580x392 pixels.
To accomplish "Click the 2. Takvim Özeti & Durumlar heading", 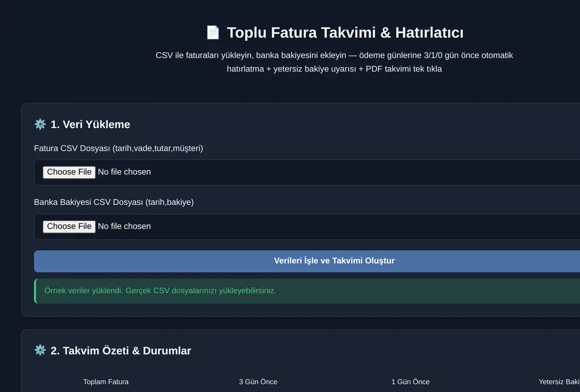I will (x=121, y=350).
